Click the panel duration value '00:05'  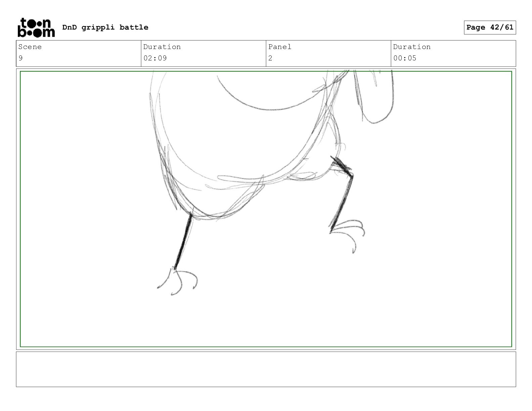405,58
